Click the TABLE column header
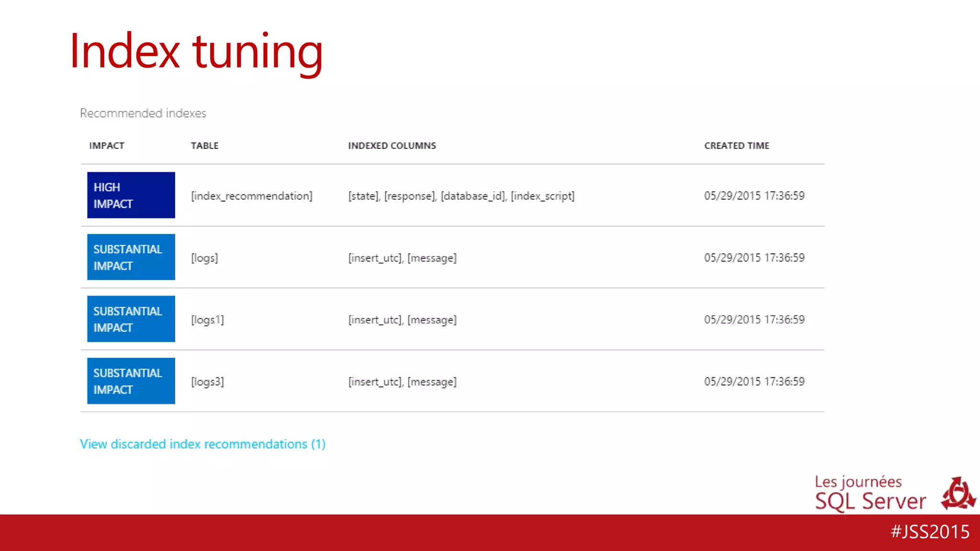 205,146
